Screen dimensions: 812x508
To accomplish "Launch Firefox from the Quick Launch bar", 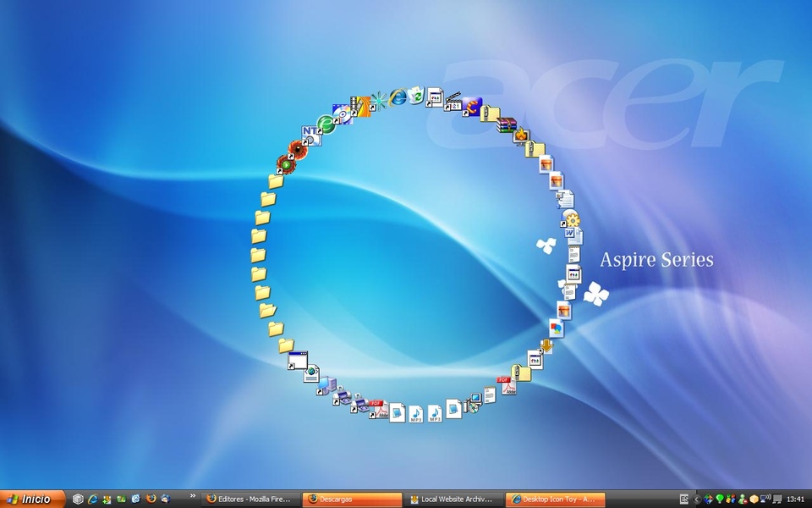I will pos(151,500).
